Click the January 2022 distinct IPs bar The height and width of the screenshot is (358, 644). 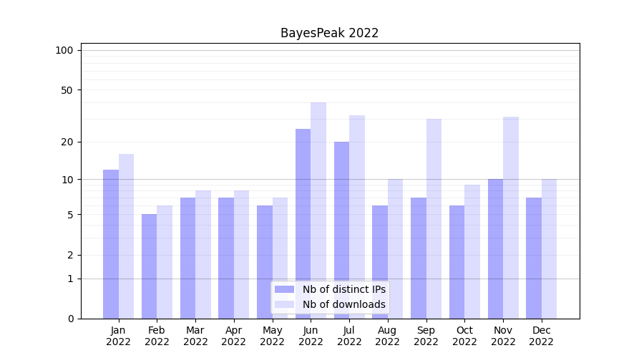coord(111,243)
